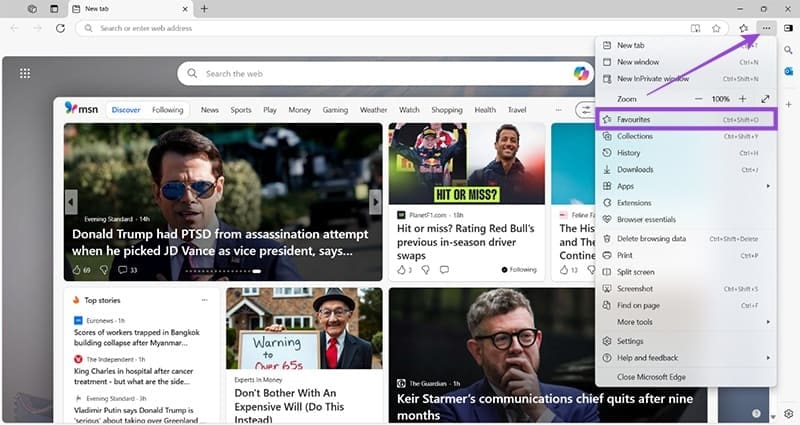Open History from the menu
800x425 pixels.
pyautogui.click(x=628, y=153)
